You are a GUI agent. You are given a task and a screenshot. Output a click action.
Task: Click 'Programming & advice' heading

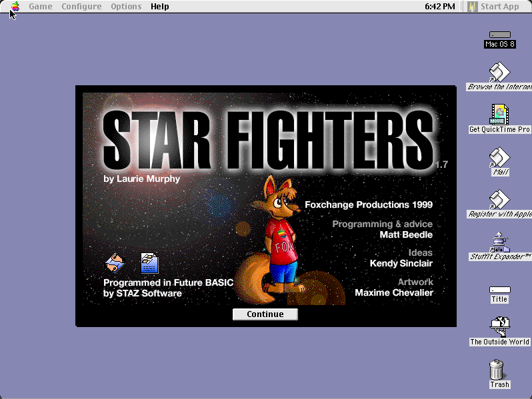pos(383,224)
